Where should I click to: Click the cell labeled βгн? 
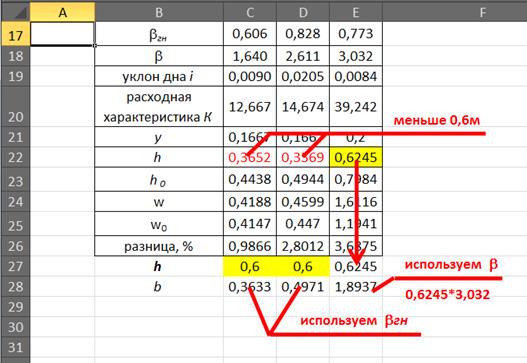click(x=159, y=34)
